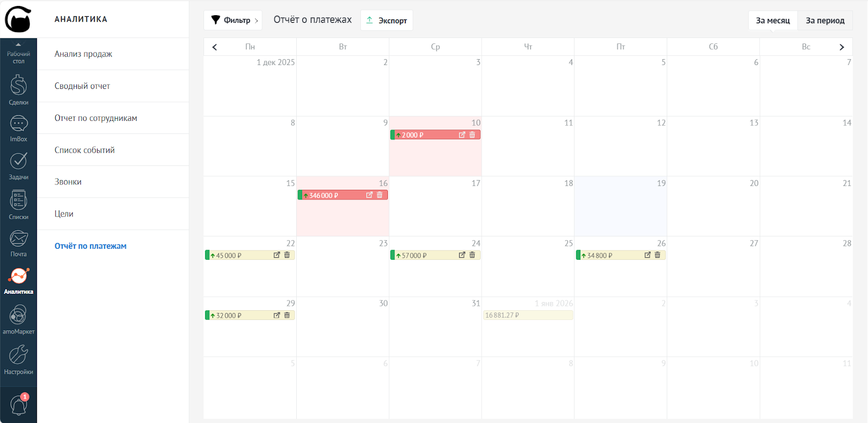Screen dimensions: 868x423
Task: Open amoМаркет in the sidebar
Action: click(18, 319)
